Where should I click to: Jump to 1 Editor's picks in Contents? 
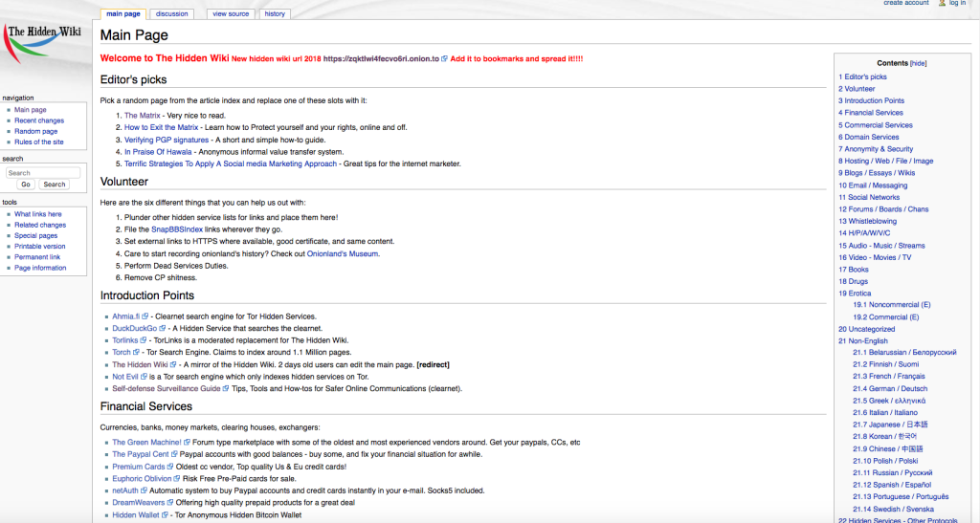coord(862,76)
